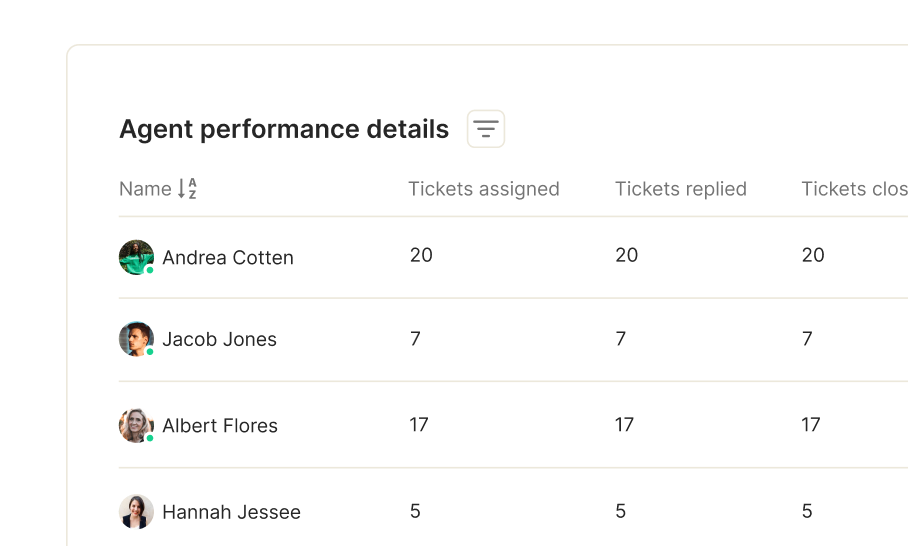This screenshot has width=908, height=546.
Task: Click the Agent performance details heading
Action: [x=284, y=129]
